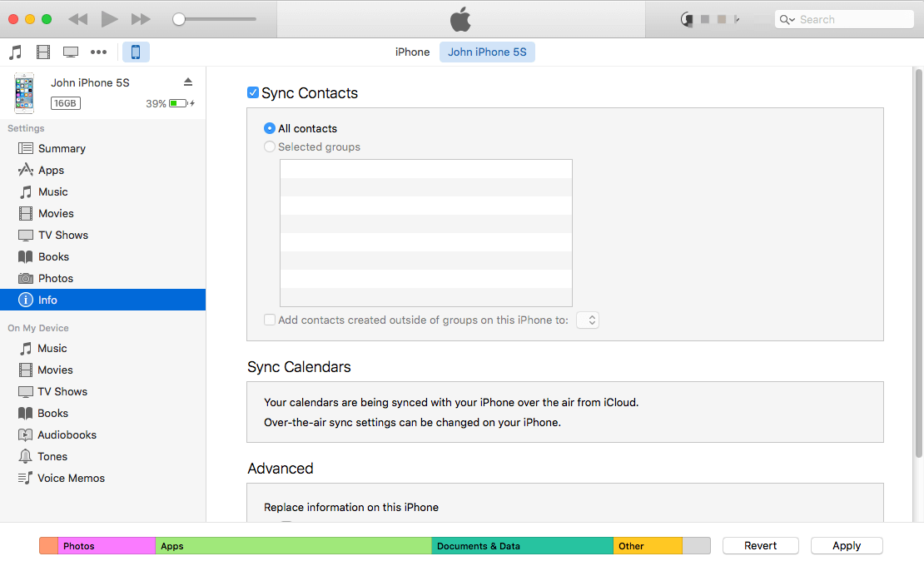Click the iPhone device thumbnail image
Image resolution: width=924 pixels, height=566 pixels.
click(24, 93)
